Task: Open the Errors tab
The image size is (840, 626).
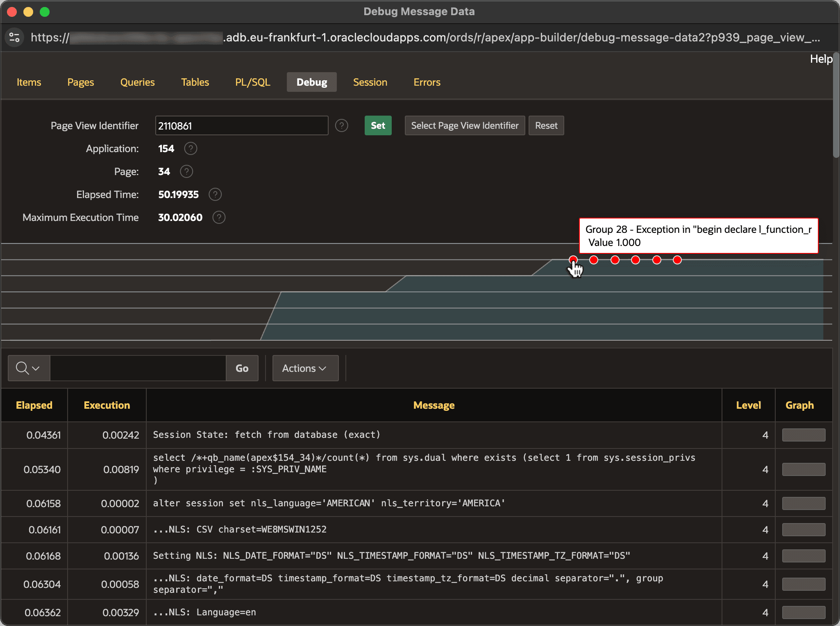Action: 427,82
